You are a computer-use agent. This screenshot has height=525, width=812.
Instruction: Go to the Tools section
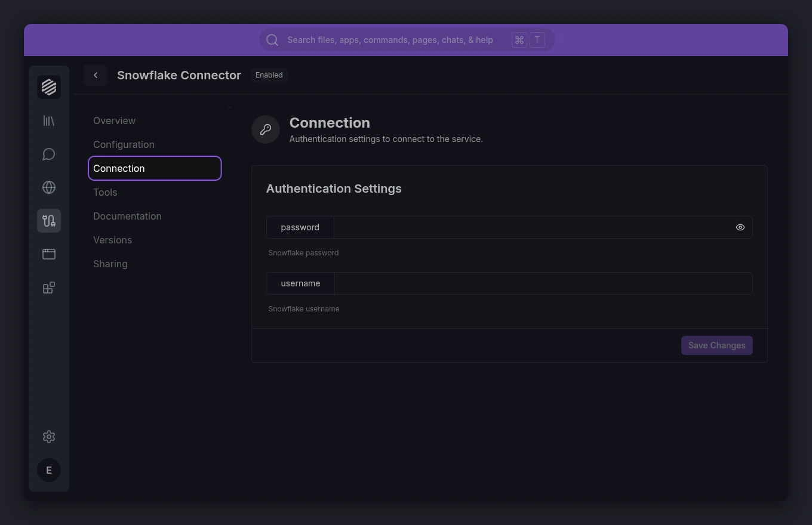click(155, 192)
